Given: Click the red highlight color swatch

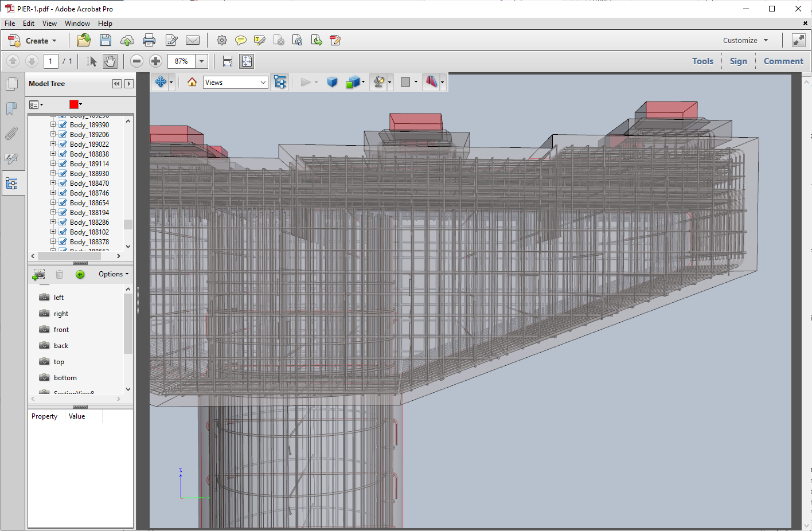Looking at the screenshot, I should tap(73, 104).
